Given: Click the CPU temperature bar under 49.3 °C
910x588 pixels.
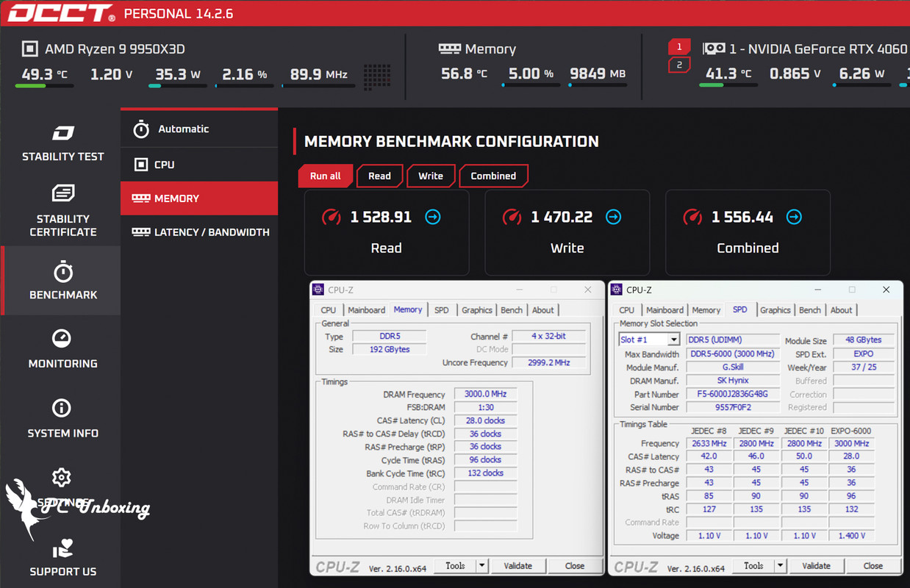Looking at the screenshot, I should 44,86.
